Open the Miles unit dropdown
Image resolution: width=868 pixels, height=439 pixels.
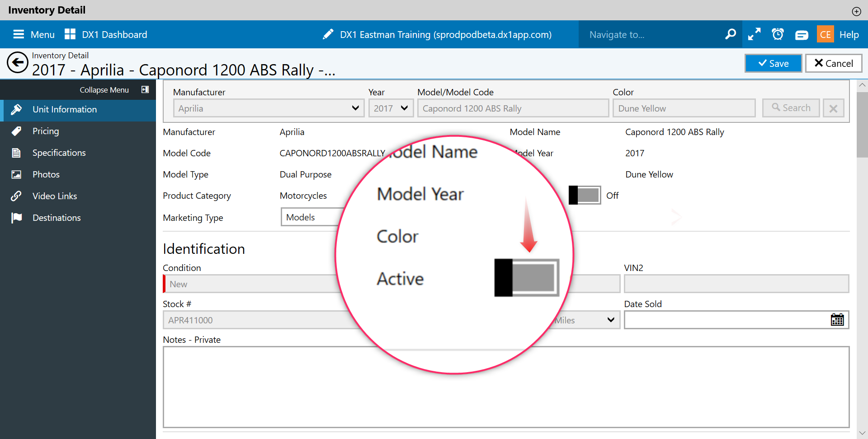[x=585, y=320]
